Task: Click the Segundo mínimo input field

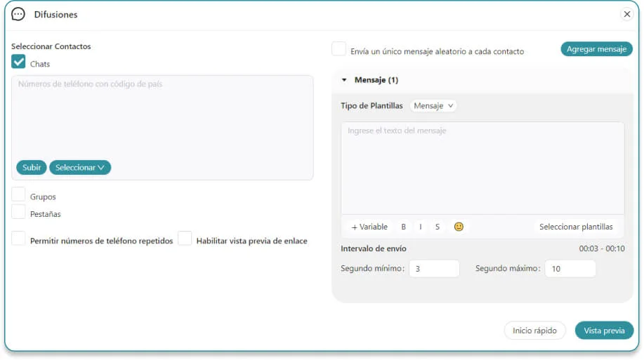Action: coord(434,269)
